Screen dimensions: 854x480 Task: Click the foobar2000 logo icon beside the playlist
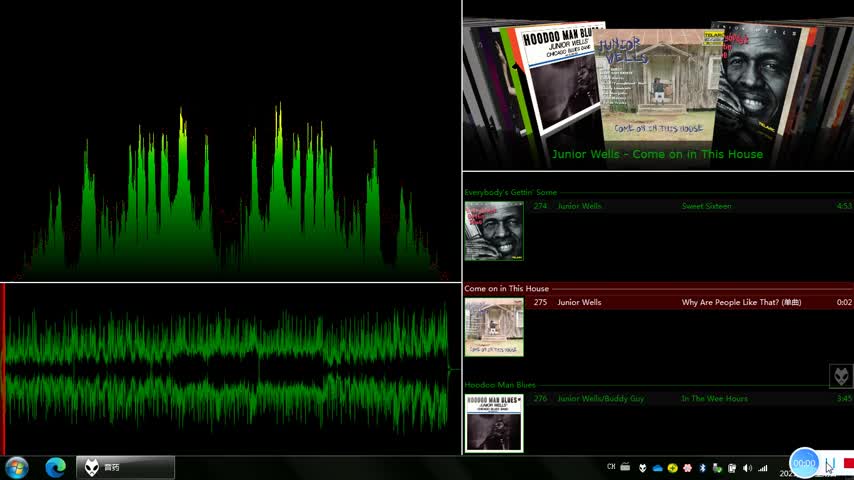841,376
